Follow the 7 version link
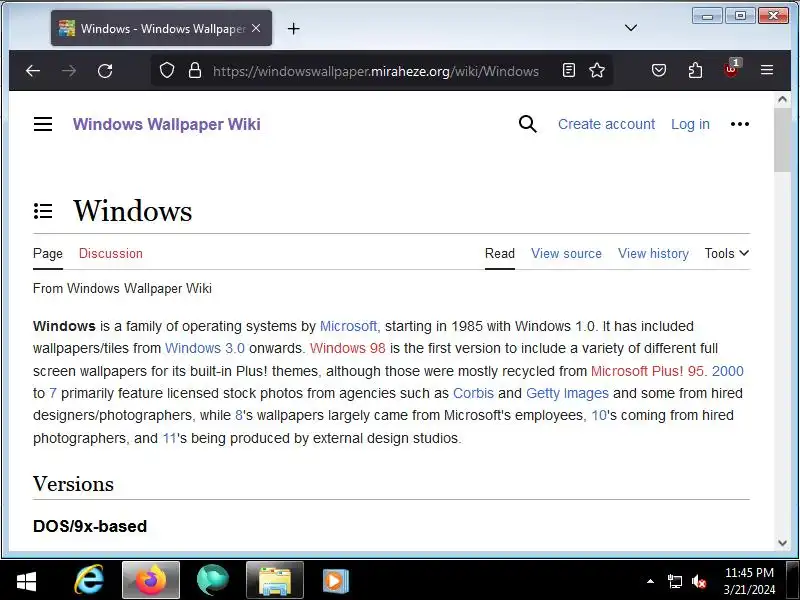 pyautogui.click(x=53, y=393)
